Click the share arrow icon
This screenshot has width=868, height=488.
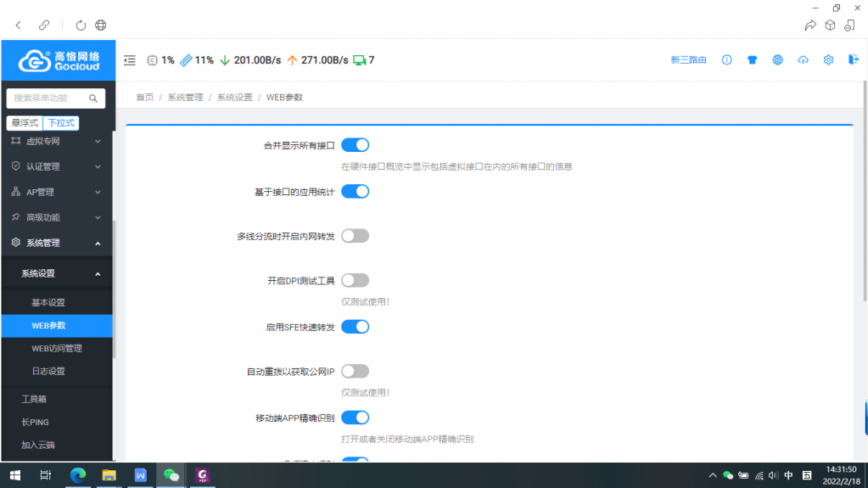click(x=809, y=25)
